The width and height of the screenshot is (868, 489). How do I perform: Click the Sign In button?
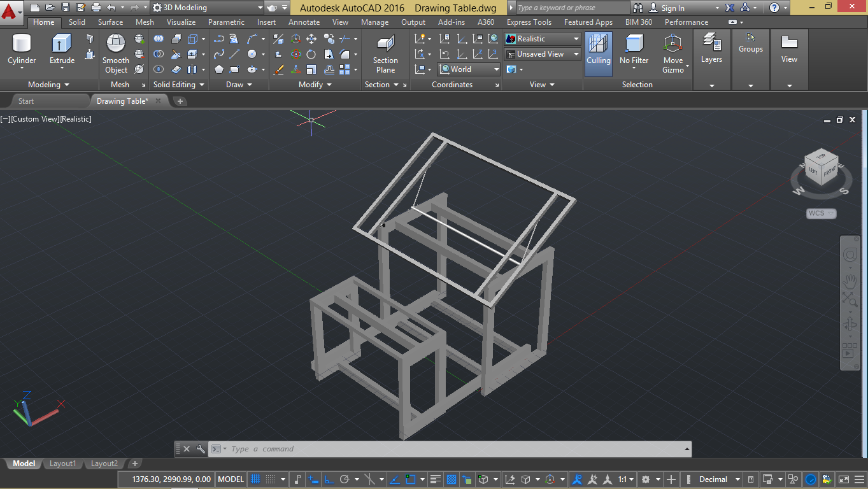pyautogui.click(x=672, y=8)
